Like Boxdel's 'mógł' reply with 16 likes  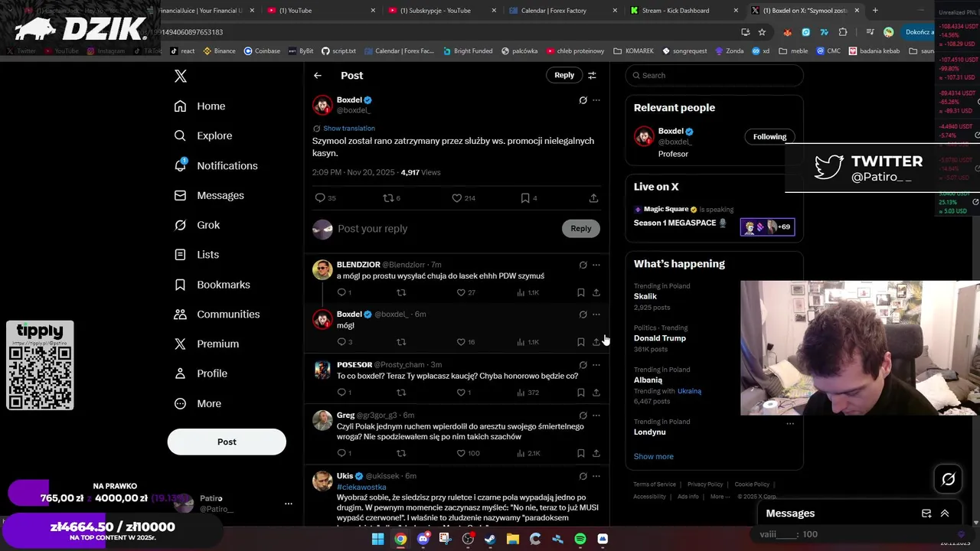(x=466, y=342)
